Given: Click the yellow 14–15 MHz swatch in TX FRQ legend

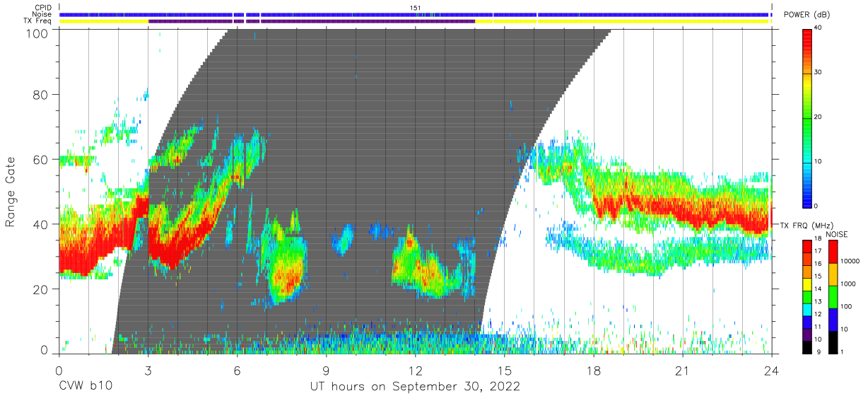Looking at the screenshot, I should point(807,284).
